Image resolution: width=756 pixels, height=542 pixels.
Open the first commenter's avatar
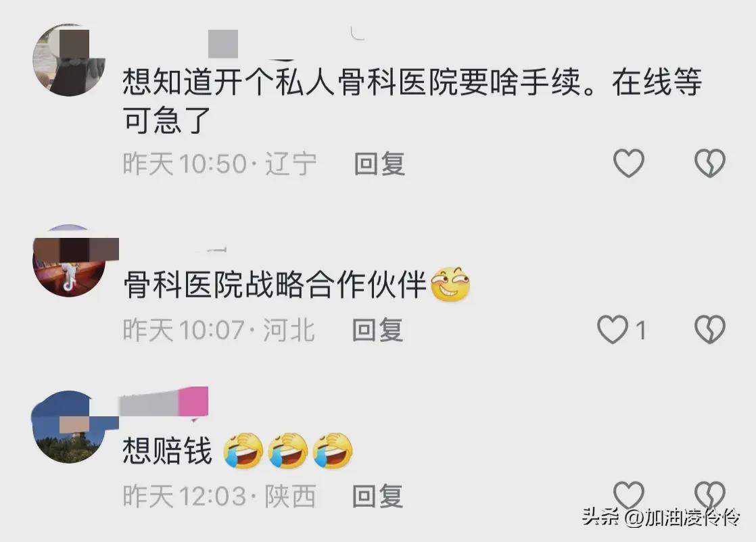point(68,59)
